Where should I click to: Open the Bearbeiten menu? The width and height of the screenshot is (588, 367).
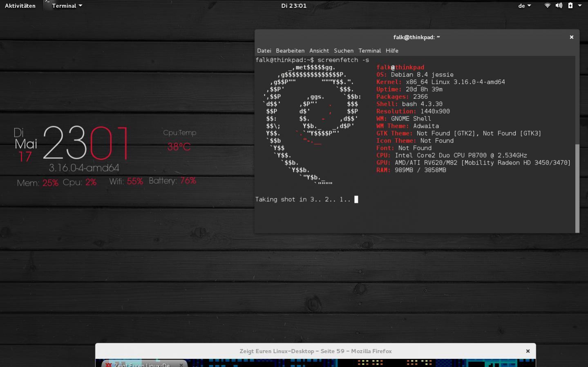pos(290,51)
